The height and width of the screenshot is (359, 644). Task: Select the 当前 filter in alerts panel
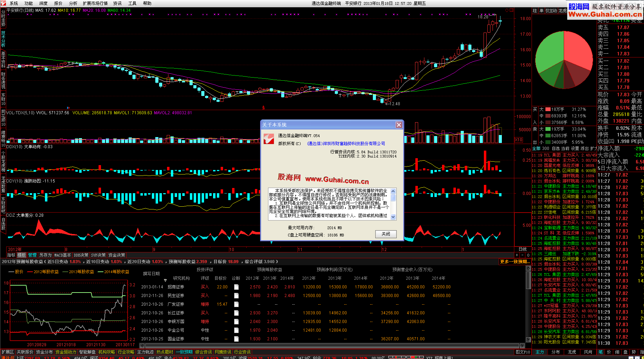pyautogui.click(x=565, y=149)
